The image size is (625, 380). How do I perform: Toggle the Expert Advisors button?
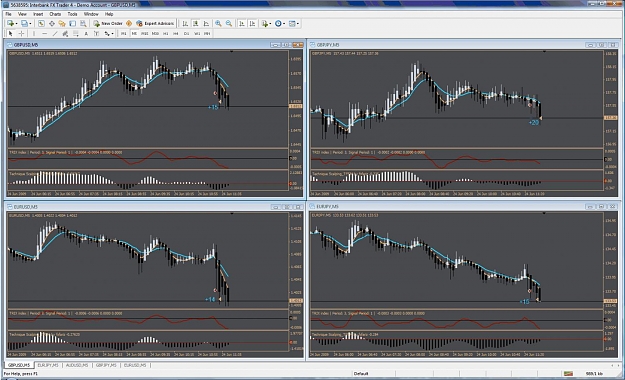tap(155, 24)
